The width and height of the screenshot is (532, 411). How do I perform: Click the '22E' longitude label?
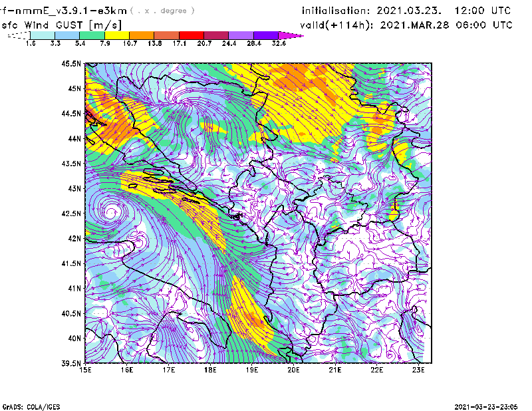pos(376,370)
